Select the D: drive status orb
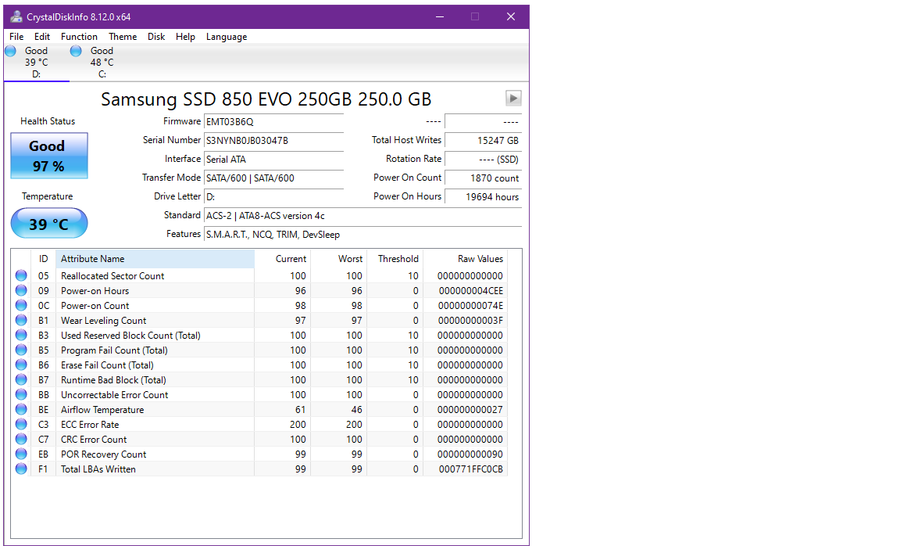900x546 pixels. (x=10, y=51)
